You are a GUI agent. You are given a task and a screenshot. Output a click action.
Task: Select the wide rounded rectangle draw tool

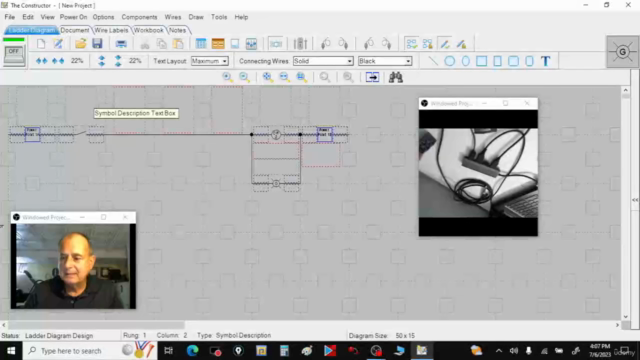tap(513, 61)
